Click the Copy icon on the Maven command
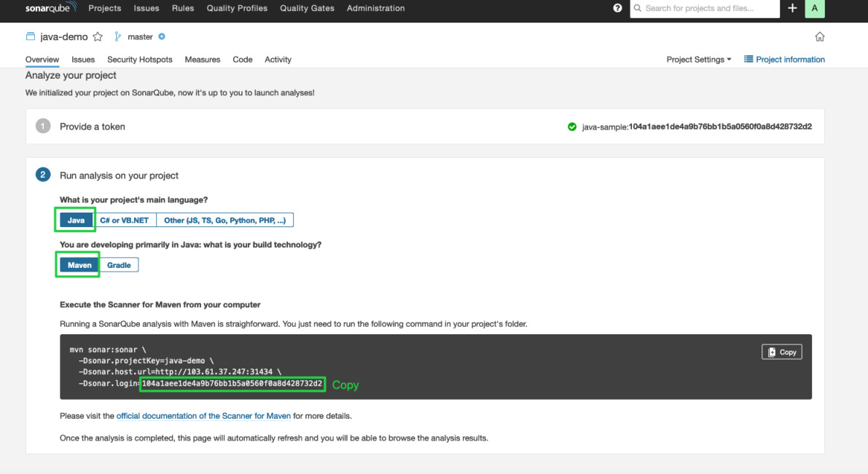868x474 pixels. tap(781, 352)
